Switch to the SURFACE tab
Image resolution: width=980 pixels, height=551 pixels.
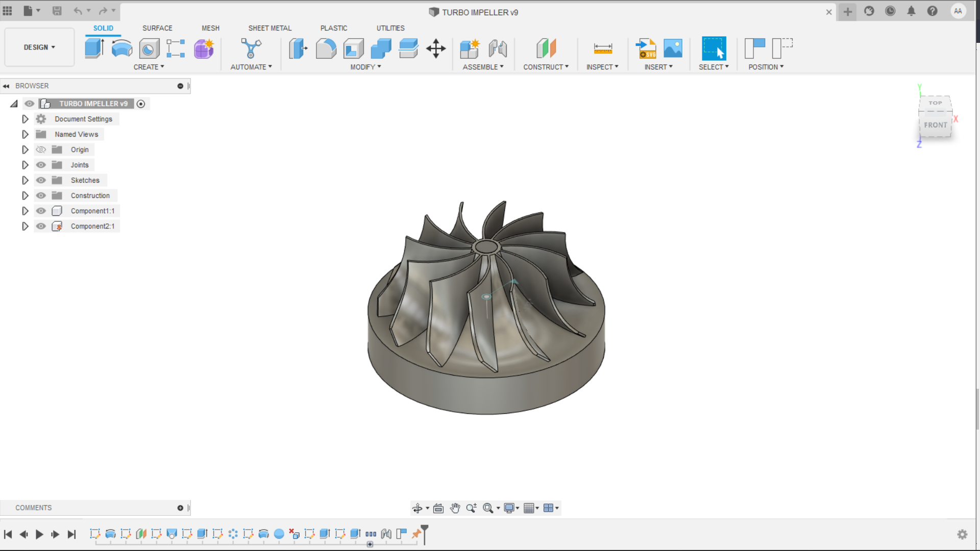point(157,28)
